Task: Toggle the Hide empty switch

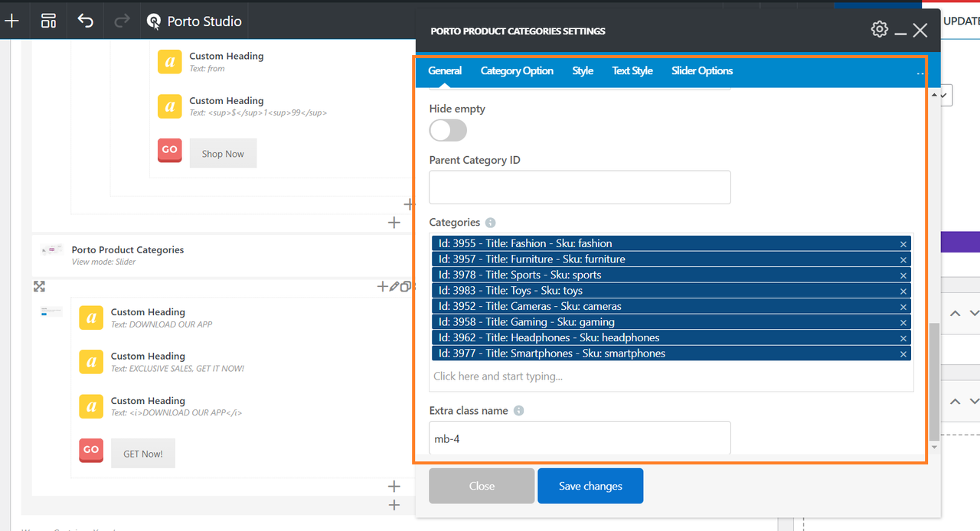Action: 448,131
